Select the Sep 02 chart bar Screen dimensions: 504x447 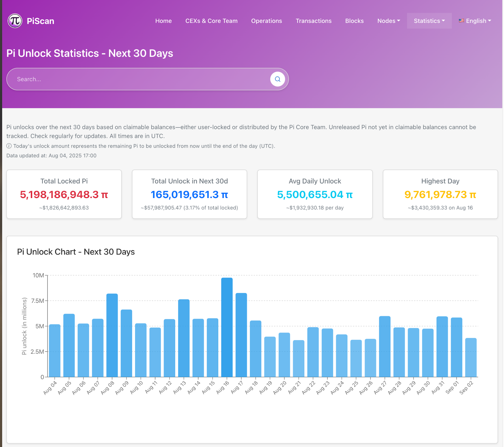[x=471, y=357]
